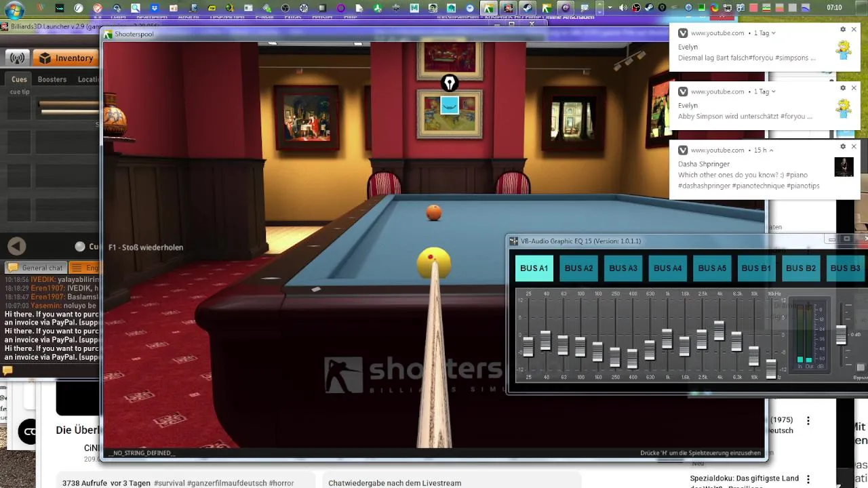Screen dimensions: 868x488
Task: Select the General chat tab
Action: [35, 268]
